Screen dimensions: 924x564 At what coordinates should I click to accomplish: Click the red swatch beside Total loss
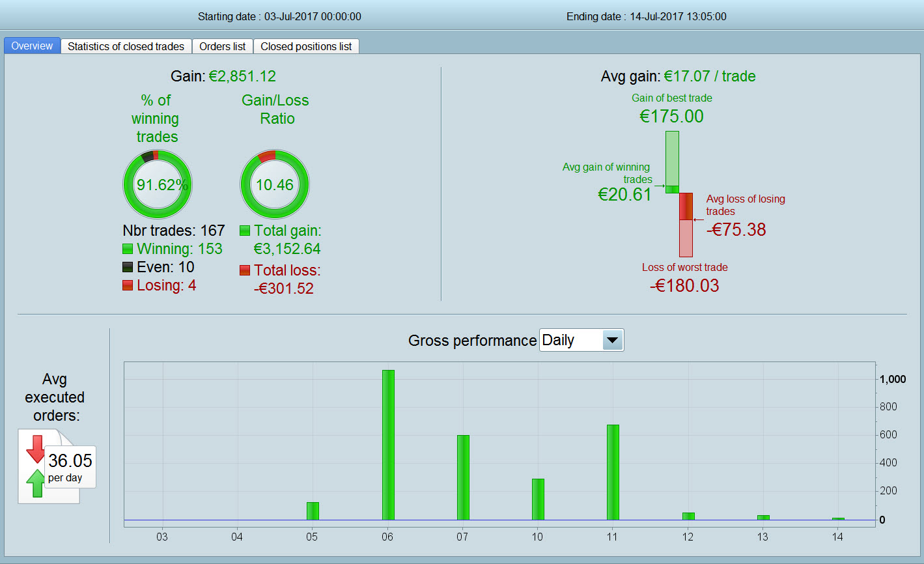pyautogui.click(x=245, y=270)
